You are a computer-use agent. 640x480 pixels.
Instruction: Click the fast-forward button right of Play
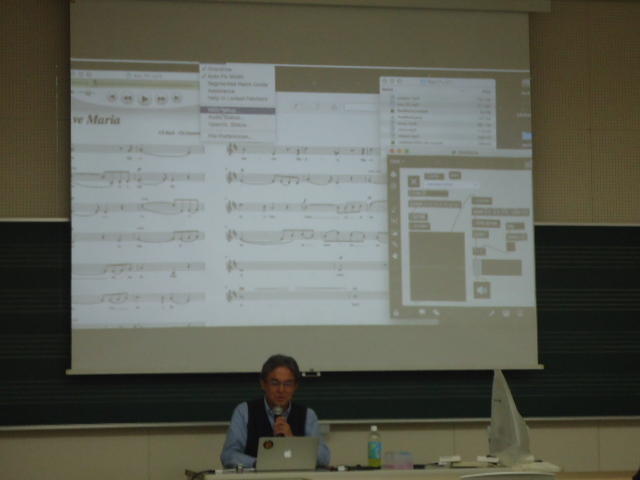162,99
